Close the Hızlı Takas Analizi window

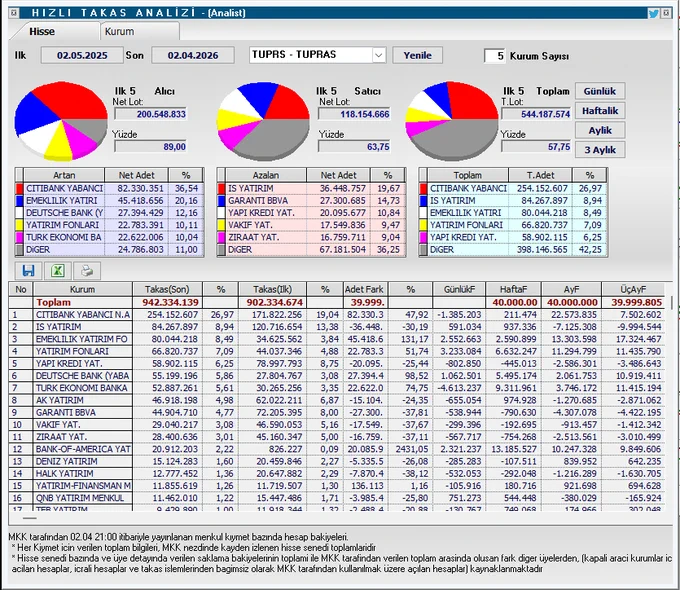click(667, 13)
